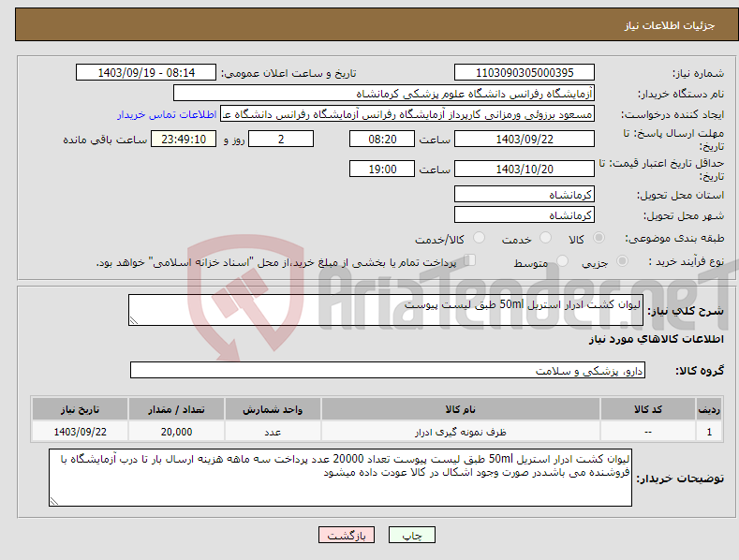Click the delivery city field کرمانشاه
The height and width of the screenshot is (560, 739).
pos(525,215)
